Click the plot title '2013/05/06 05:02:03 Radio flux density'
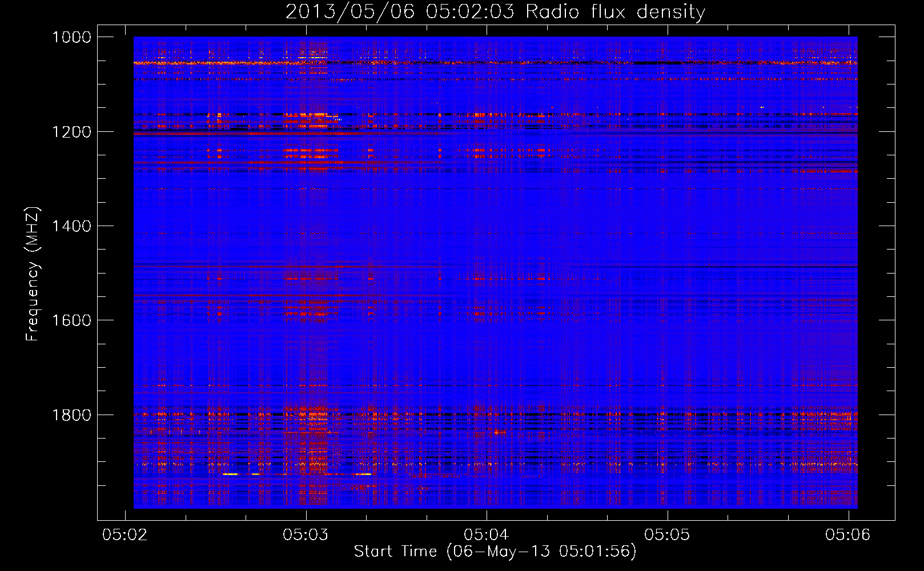924x571 pixels. [x=495, y=11]
